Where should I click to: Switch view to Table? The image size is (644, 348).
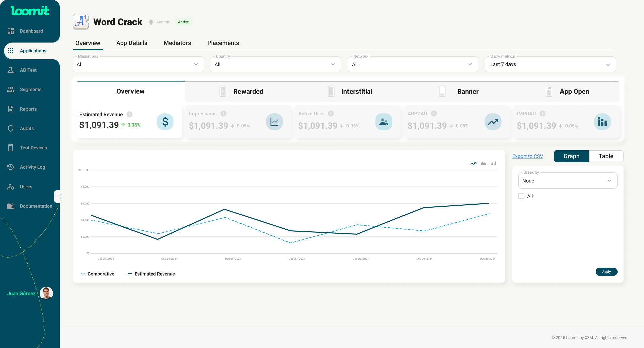coord(606,156)
